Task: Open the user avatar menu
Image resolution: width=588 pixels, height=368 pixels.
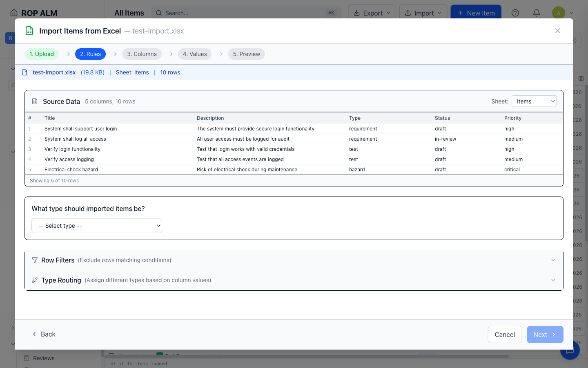Action: tap(563, 13)
